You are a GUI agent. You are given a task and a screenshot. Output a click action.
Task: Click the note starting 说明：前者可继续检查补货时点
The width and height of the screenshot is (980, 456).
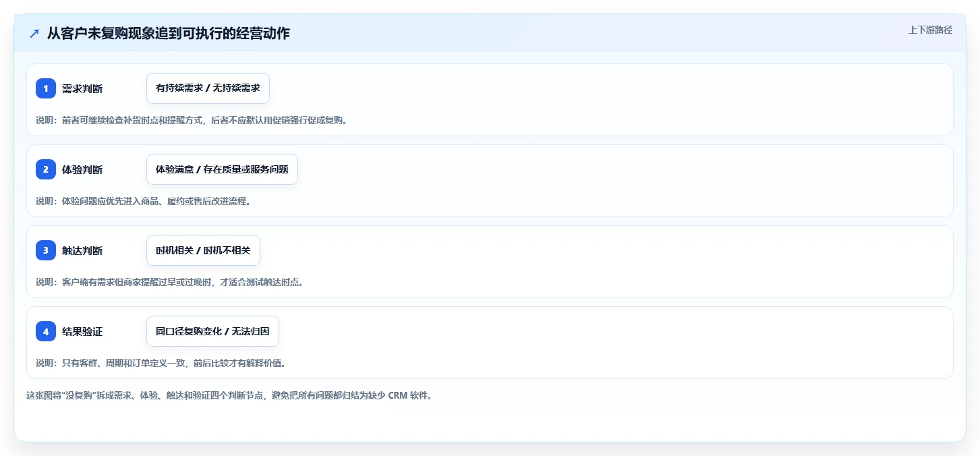pos(192,120)
